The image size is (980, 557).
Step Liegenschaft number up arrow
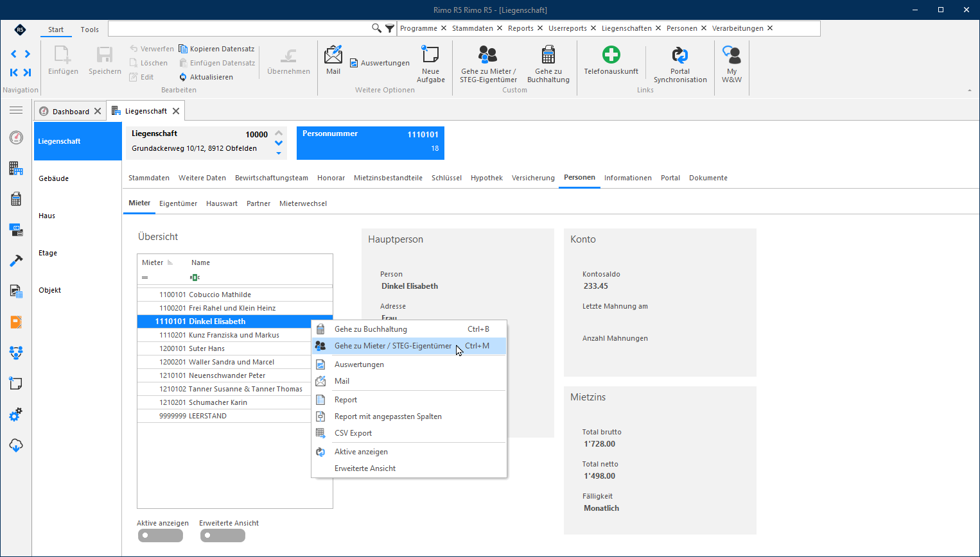coord(279,133)
